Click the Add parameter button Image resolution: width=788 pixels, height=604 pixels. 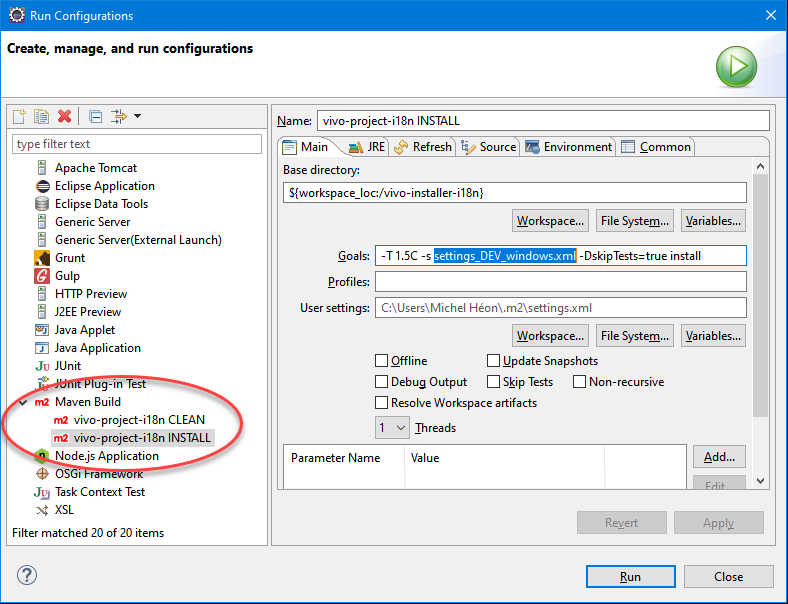719,457
